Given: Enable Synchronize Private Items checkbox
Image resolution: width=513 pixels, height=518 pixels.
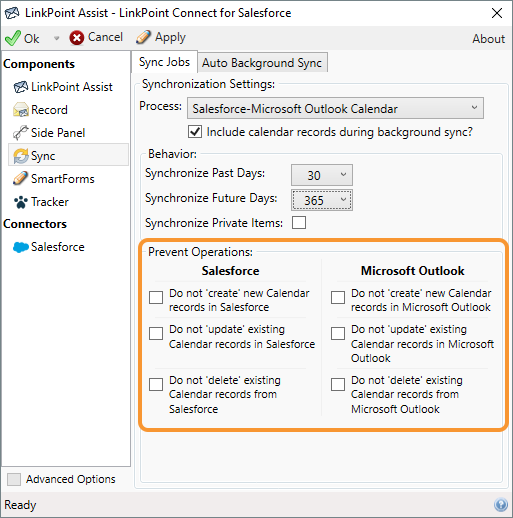Looking at the screenshot, I should (299, 223).
